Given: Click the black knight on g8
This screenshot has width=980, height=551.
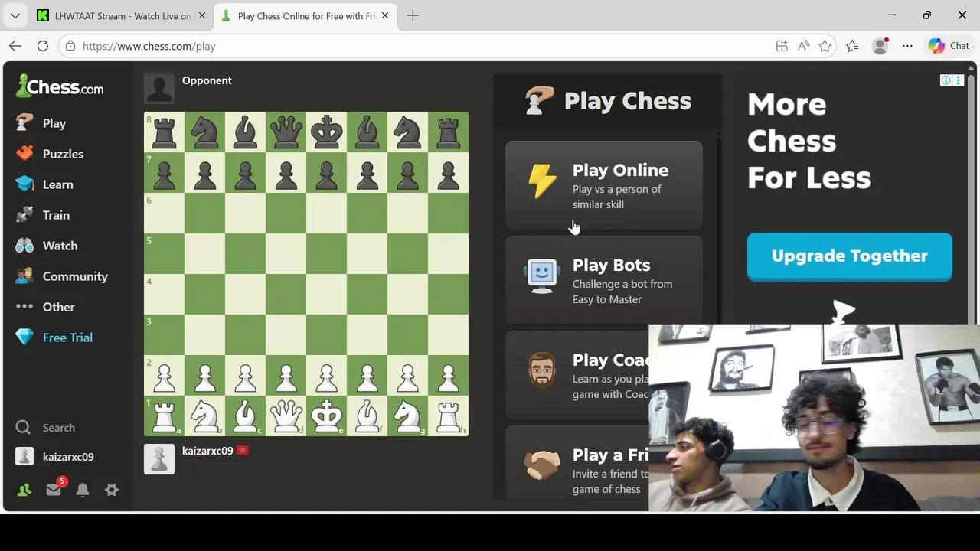Looking at the screenshot, I should coord(407,132).
